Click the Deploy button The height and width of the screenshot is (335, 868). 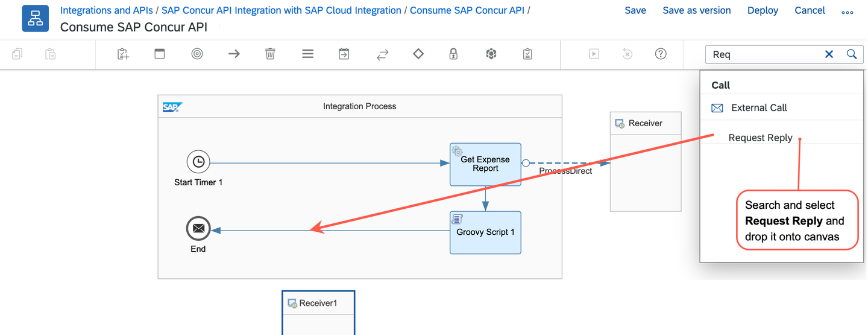[763, 10]
